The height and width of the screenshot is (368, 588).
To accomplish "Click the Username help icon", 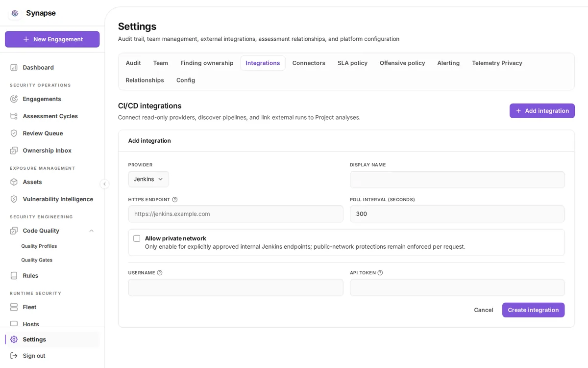I will coord(159,272).
